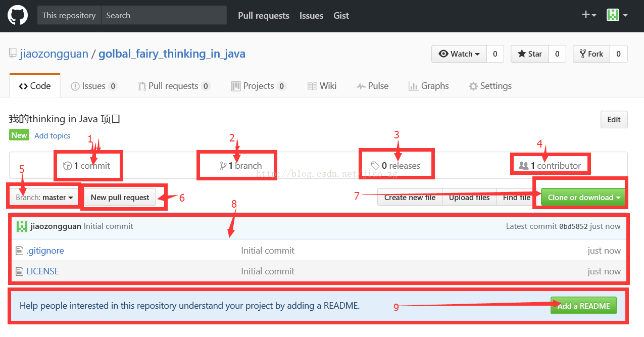Open the plus create-new menu
Image resolution: width=644 pixels, height=337 pixels.
(x=589, y=15)
